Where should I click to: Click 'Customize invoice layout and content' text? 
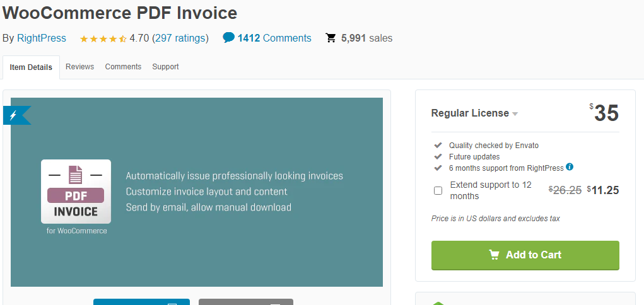click(207, 192)
